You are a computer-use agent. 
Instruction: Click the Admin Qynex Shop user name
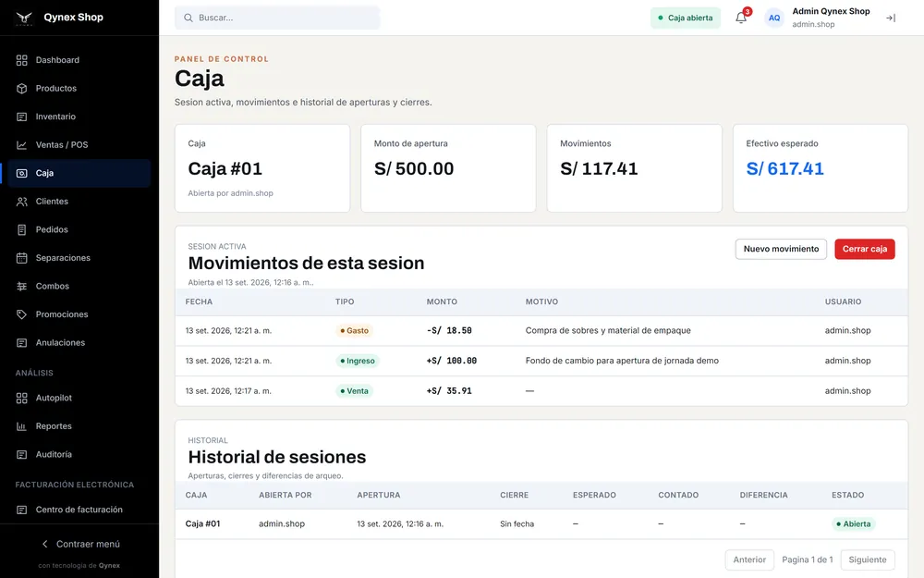click(x=831, y=11)
